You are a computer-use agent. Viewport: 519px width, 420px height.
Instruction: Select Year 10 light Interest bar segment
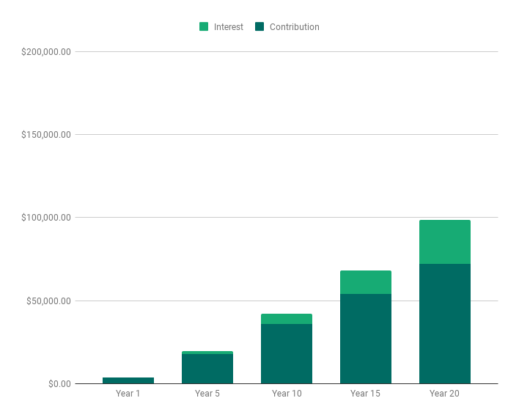[x=287, y=319]
